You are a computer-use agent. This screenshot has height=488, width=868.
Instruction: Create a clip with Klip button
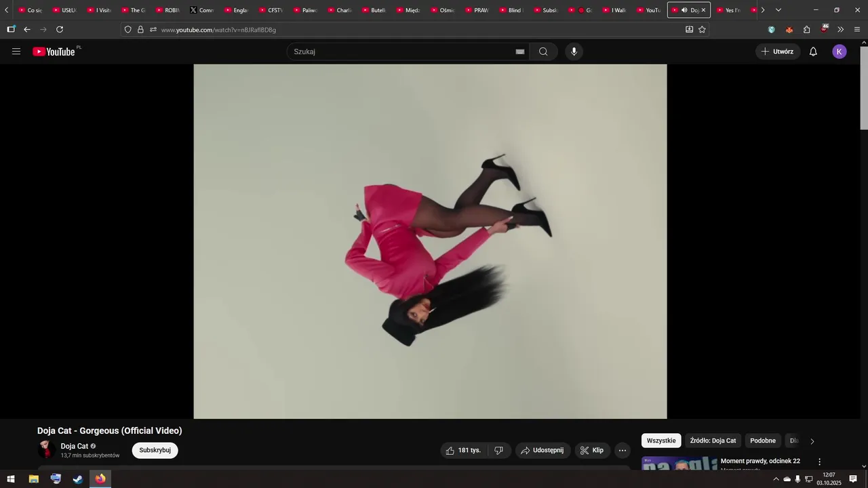pos(592,450)
